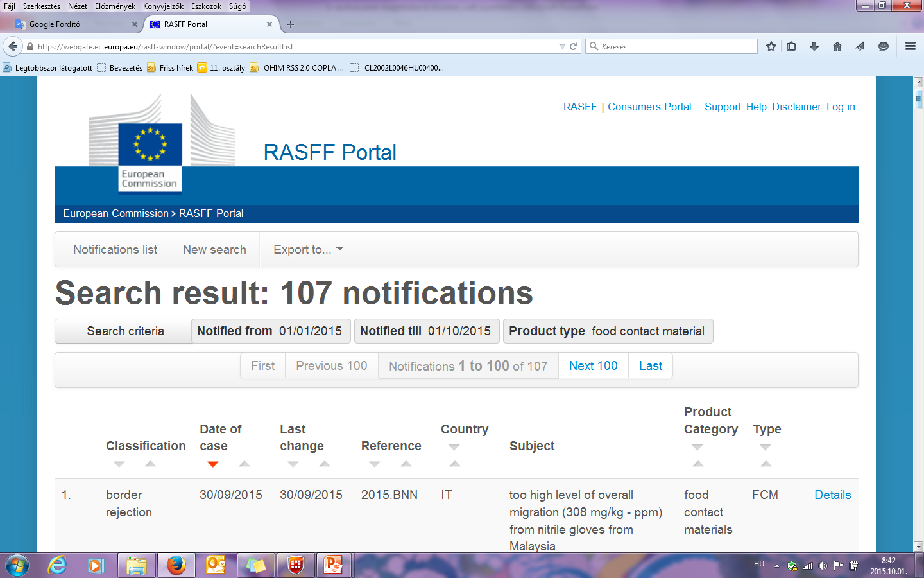Viewport: 924px width, 578px height.
Task: Sort Reference column ascending arrow
Action: (x=406, y=464)
